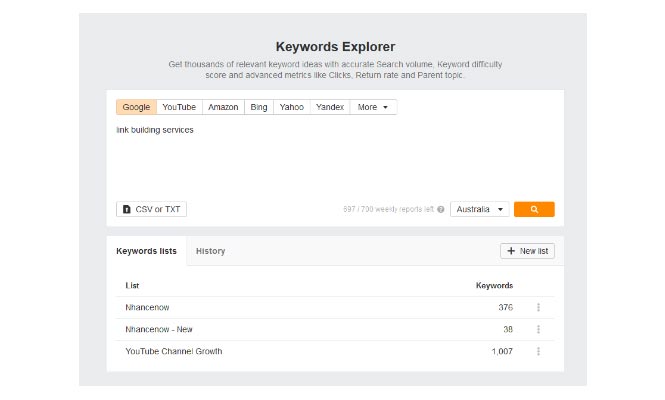This screenshot has width=665, height=400.
Task: Upload keywords via CSV or TXT button
Action: tap(151, 209)
